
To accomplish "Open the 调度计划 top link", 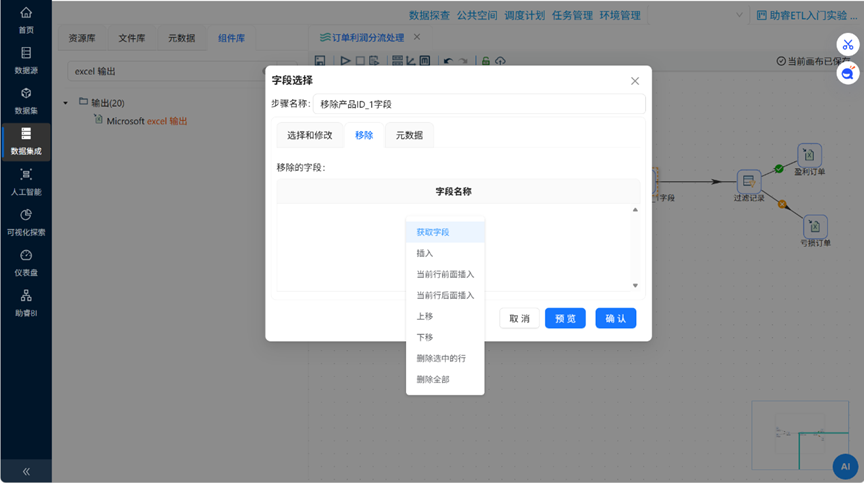I will (x=525, y=15).
